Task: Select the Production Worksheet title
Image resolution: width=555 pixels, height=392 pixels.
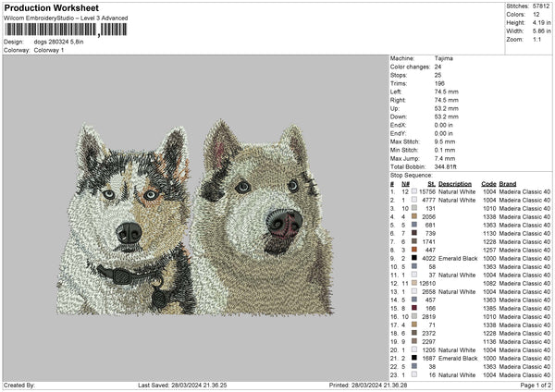Action: [51, 8]
